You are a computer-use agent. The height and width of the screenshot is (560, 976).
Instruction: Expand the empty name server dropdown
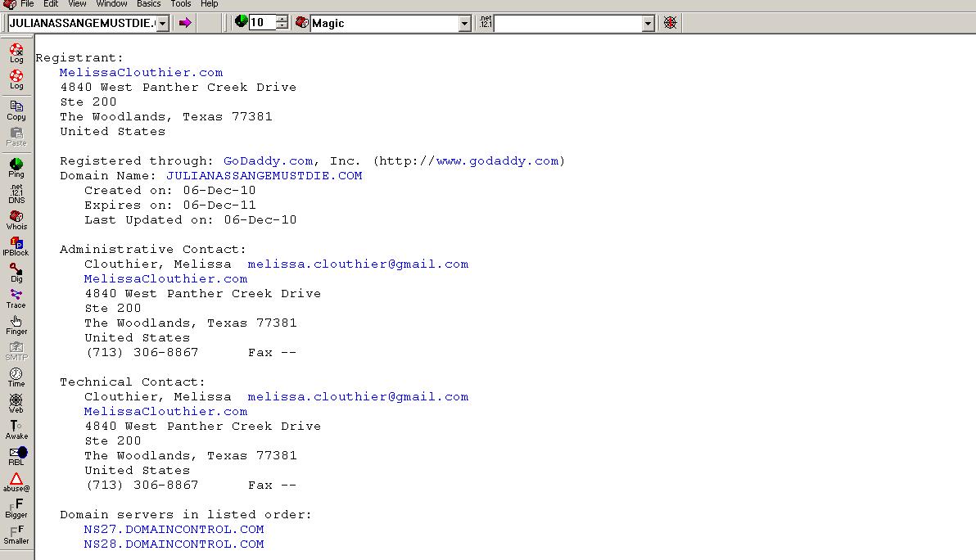coord(648,24)
